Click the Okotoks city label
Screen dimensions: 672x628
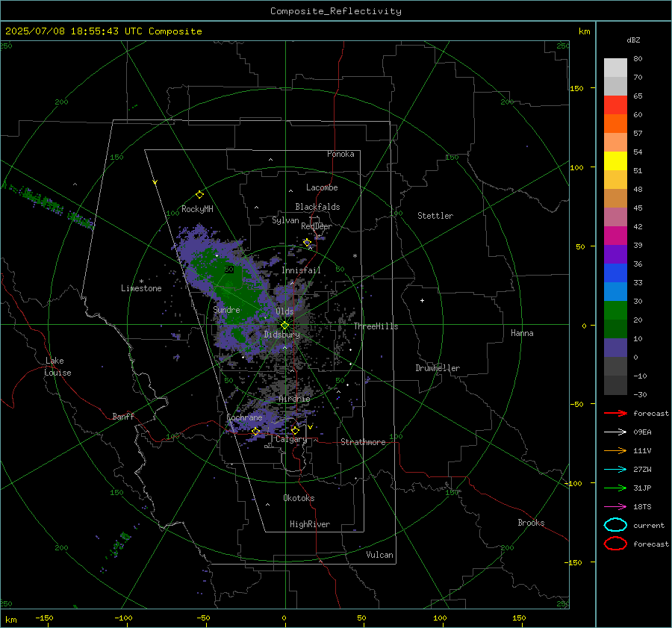(x=299, y=498)
